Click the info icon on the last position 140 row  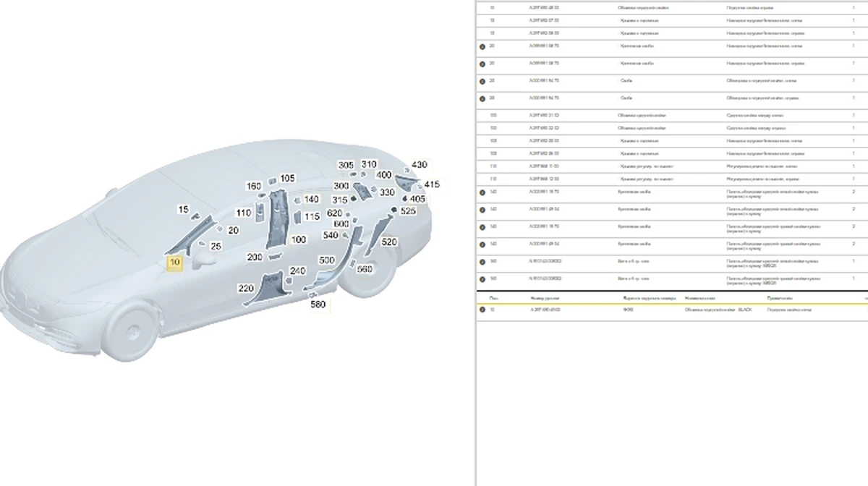click(x=482, y=244)
